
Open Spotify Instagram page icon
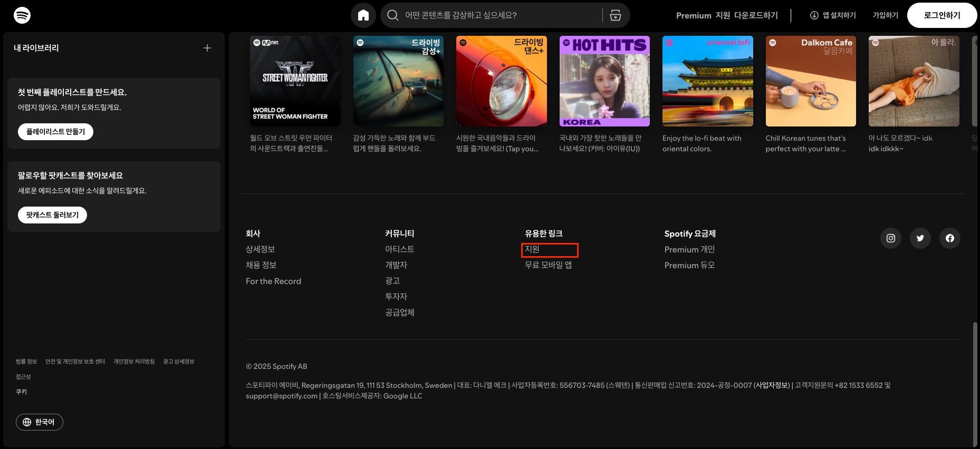point(891,238)
